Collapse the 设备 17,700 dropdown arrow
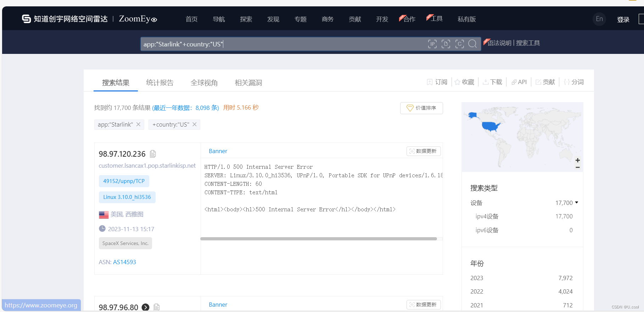This screenshot has height=312, width=644. coord(577,202)
